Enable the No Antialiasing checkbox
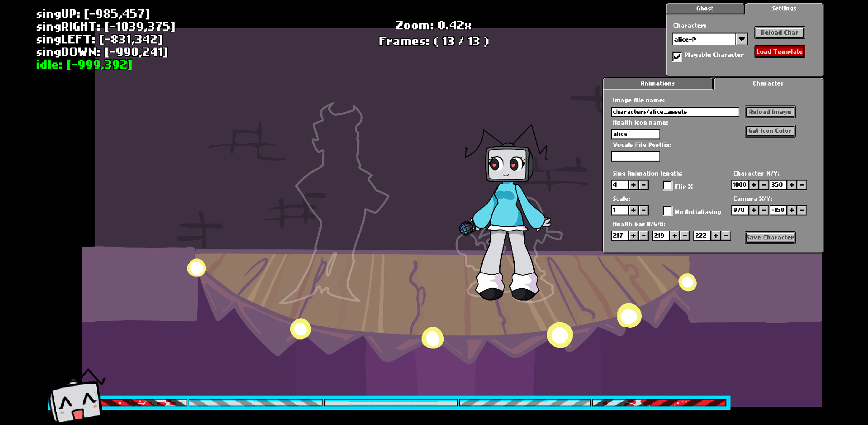The width and height of the screenshot is (868, 425). pos(668,211)
